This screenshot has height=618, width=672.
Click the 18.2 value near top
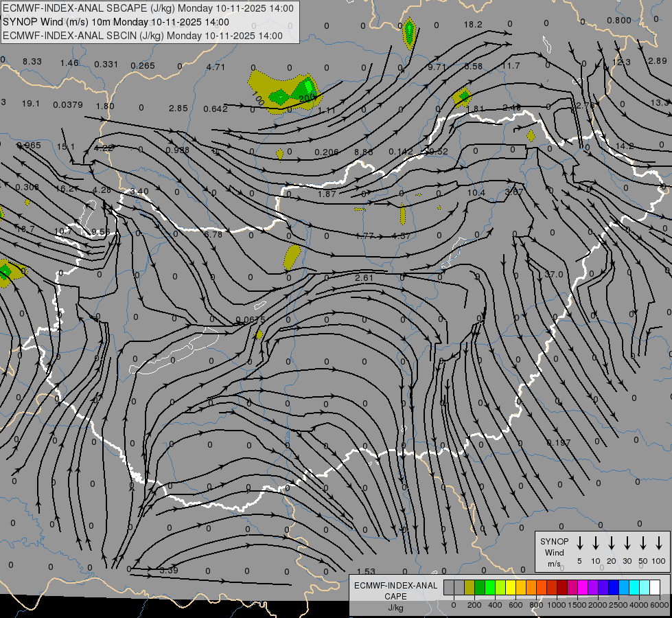click(x=473, y=25)
